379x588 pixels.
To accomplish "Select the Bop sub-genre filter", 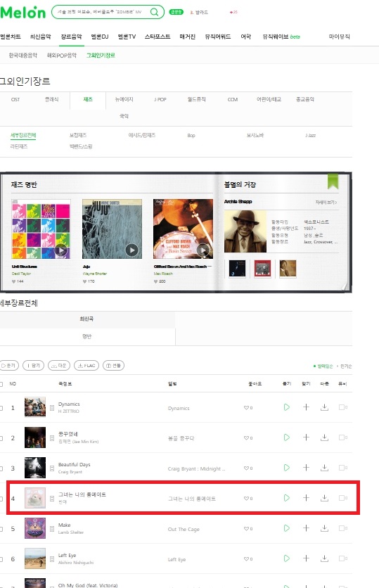I will pyautogui.click(x=191, y=135).
